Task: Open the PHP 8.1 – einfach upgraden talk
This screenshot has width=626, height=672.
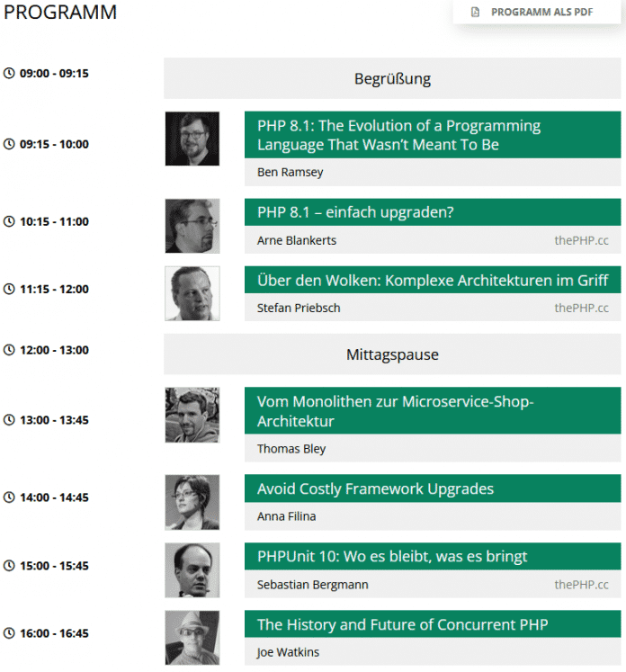Action: [355, 212]
